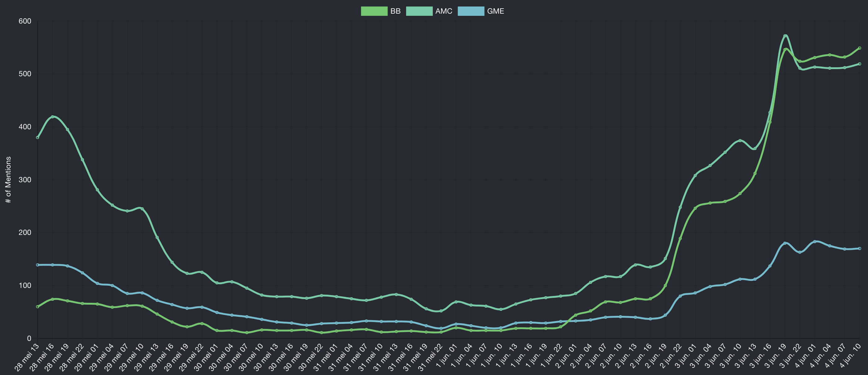The image size is (868, 375).
Task: Click the '# of Mentions' axis title
Action: point(8,179)
